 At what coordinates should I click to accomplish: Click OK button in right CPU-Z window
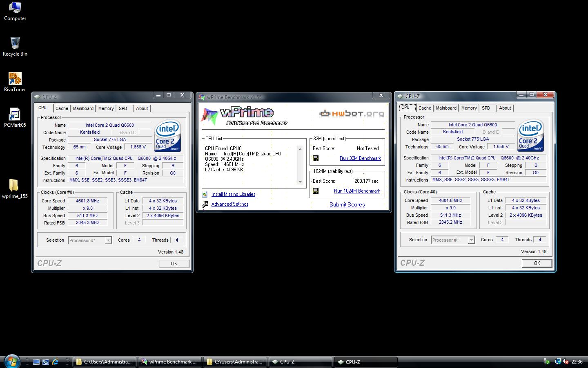pyautogui.click(x=537, y=263)
